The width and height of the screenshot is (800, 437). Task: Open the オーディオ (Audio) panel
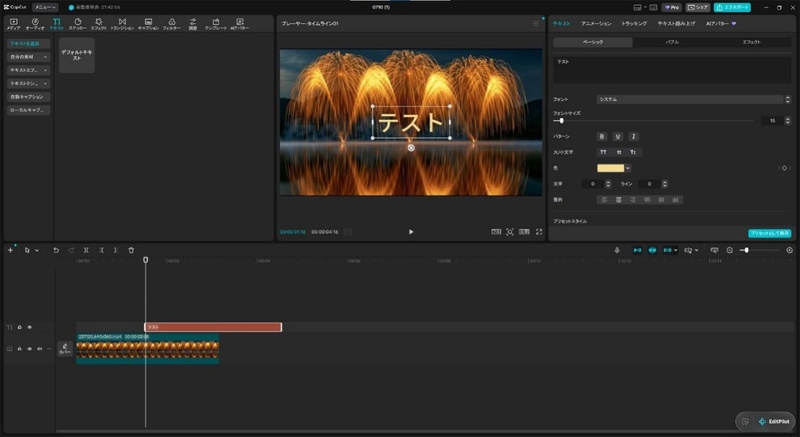pyautogui.click(x=35, y=24)
